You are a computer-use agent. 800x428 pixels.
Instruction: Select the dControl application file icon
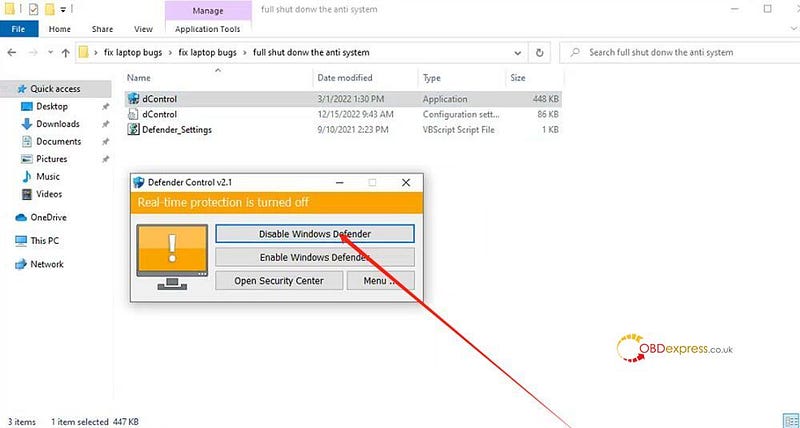(x=133, y=99)
